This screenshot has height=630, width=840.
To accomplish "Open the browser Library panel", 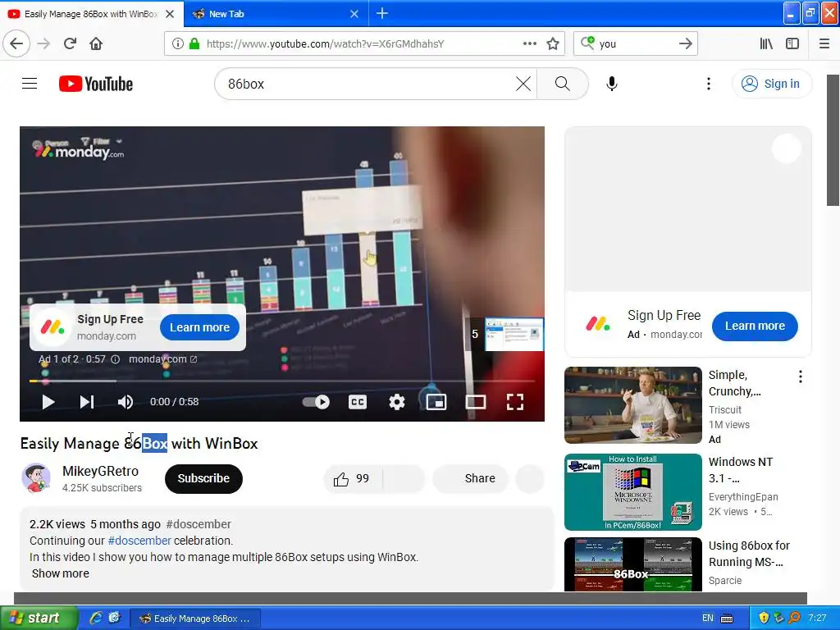I will coord(766,44).
